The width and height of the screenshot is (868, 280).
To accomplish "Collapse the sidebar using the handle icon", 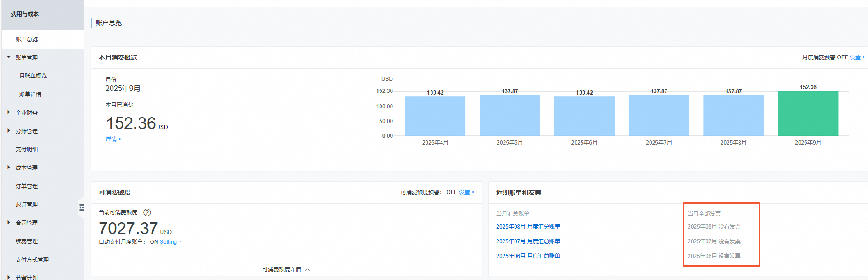I will coord(82,207).
